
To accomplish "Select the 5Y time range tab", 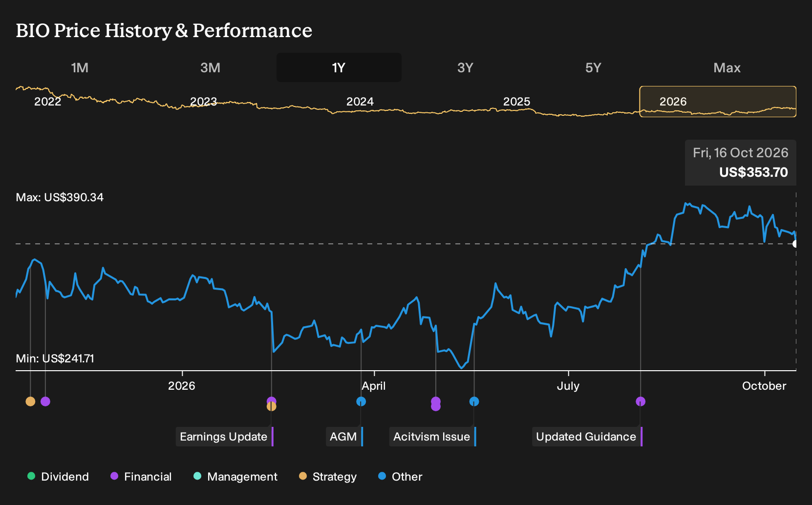I will pos(593,67).
